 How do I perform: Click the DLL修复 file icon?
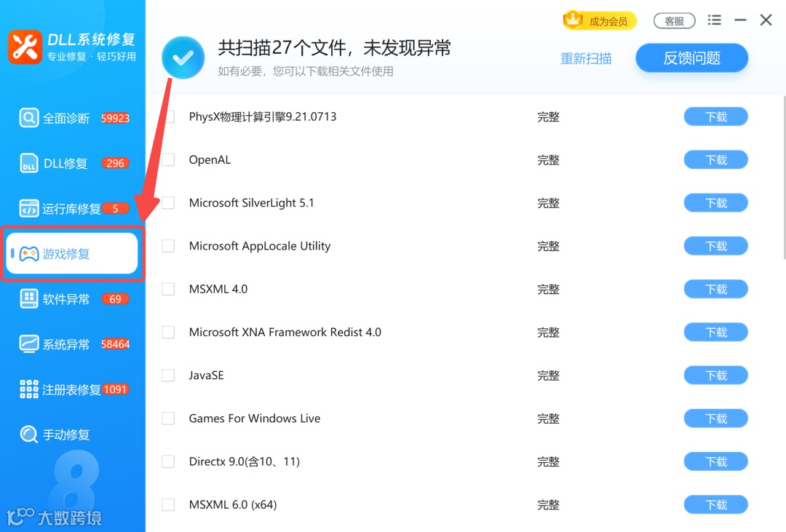click(28, 164)
